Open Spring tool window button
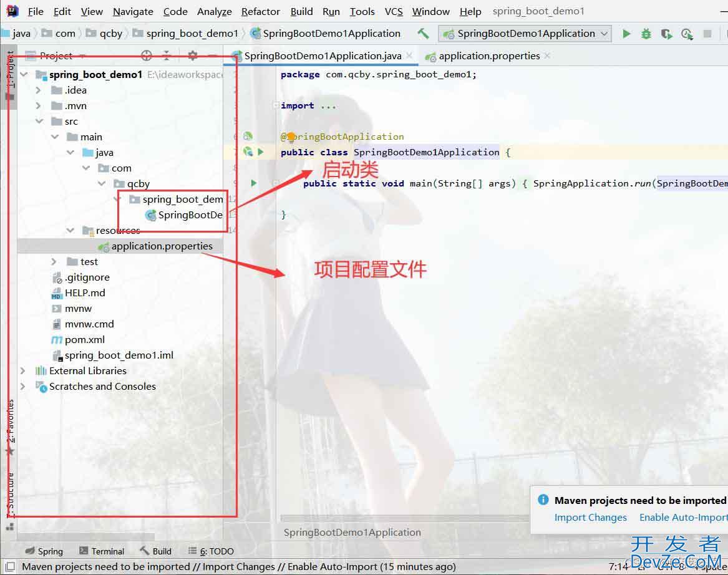 coord(44,551)
